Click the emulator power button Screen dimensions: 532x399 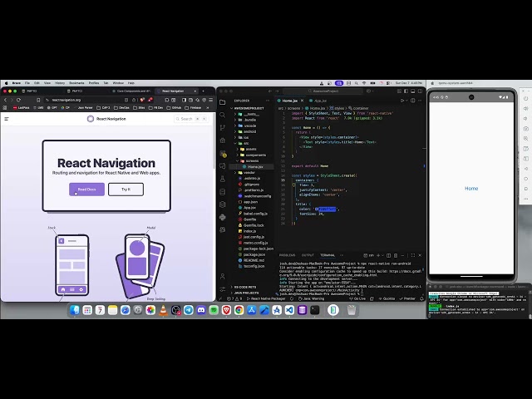pyautogui.click(x=525, y=98)
